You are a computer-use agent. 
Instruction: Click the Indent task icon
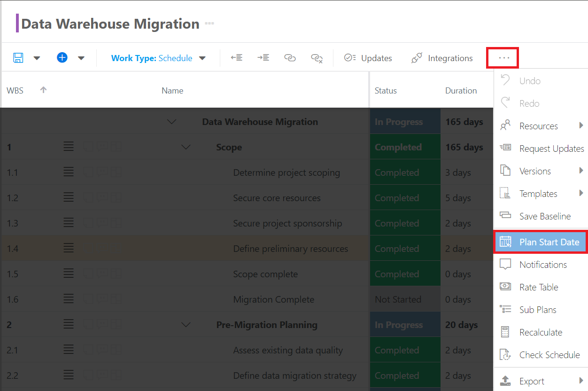[x=263, y=58]
